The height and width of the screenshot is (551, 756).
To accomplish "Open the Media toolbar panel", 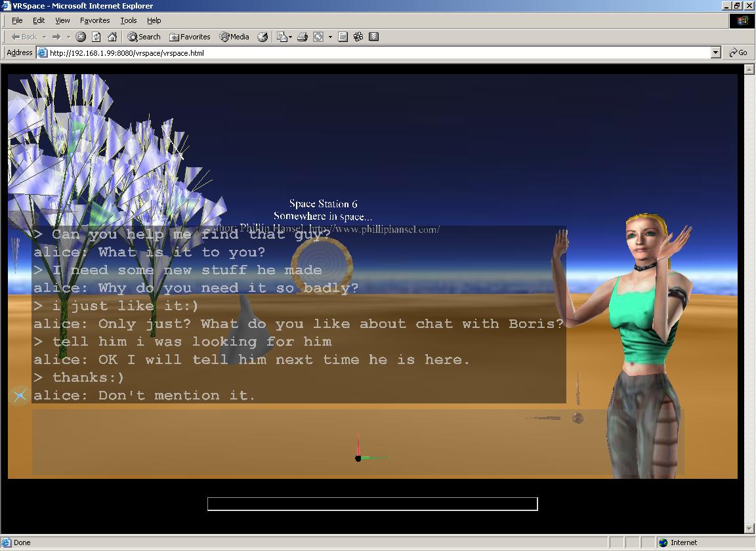I will pos(234,37).
